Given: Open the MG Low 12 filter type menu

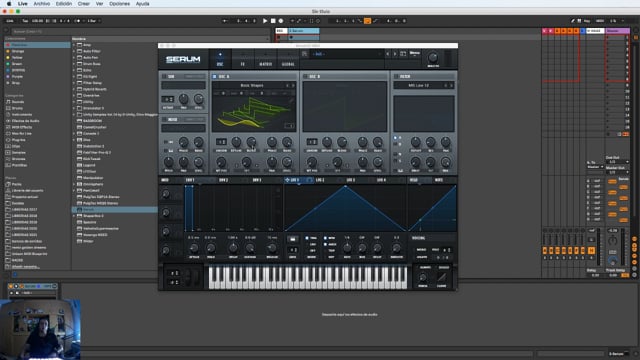Looking at the screenshot, I should 420,85.
